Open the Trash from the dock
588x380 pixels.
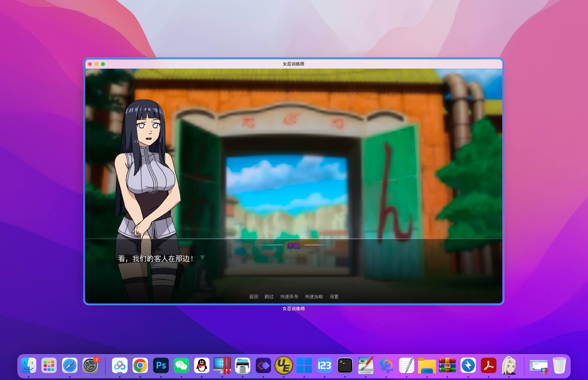tap(559, 365)
